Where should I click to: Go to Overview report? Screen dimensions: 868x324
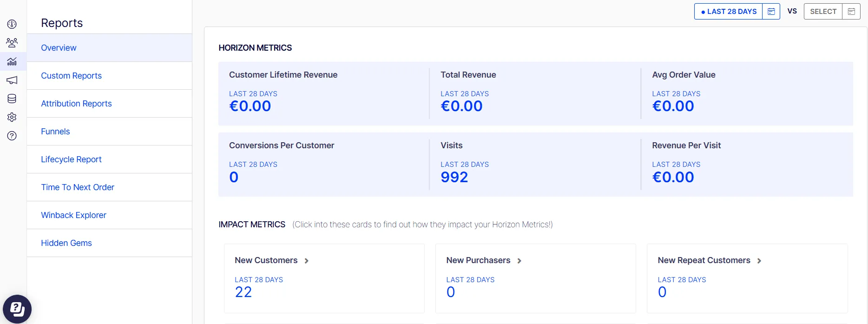110,48
